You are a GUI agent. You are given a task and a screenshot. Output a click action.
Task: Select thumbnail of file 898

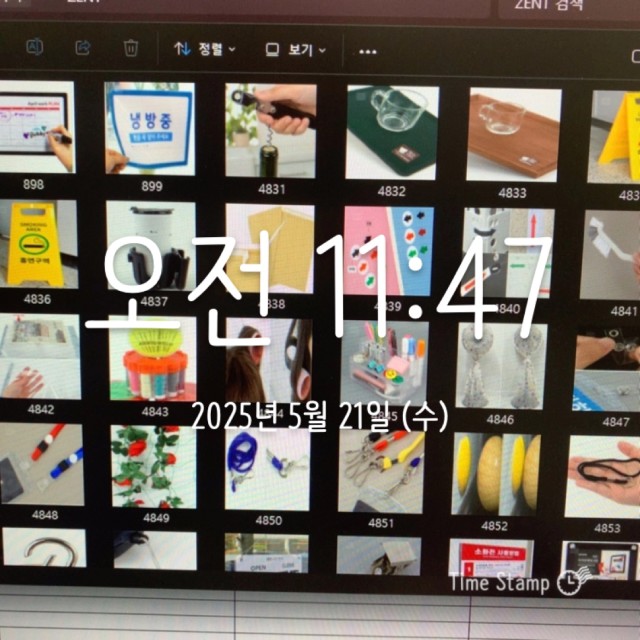(36, 127)
